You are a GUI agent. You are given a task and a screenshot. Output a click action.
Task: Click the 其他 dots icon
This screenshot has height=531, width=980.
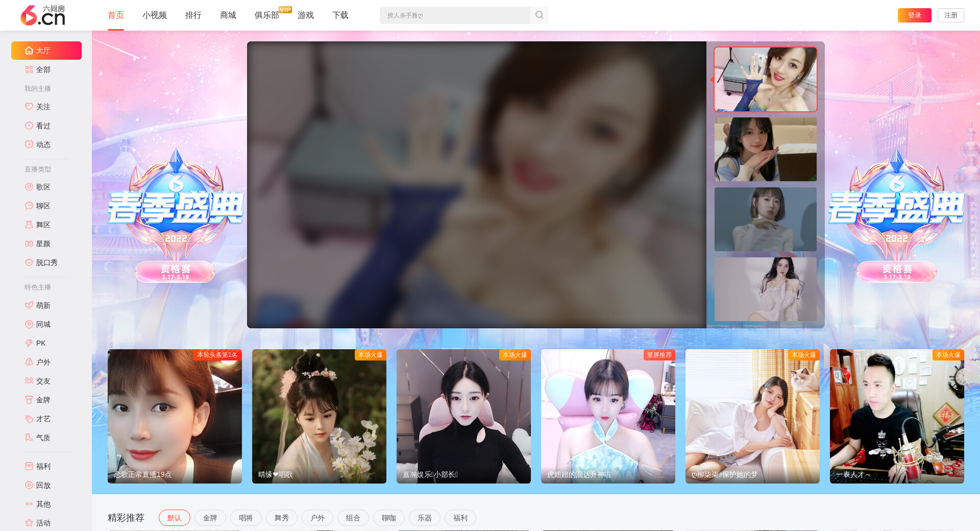point(29,504)
